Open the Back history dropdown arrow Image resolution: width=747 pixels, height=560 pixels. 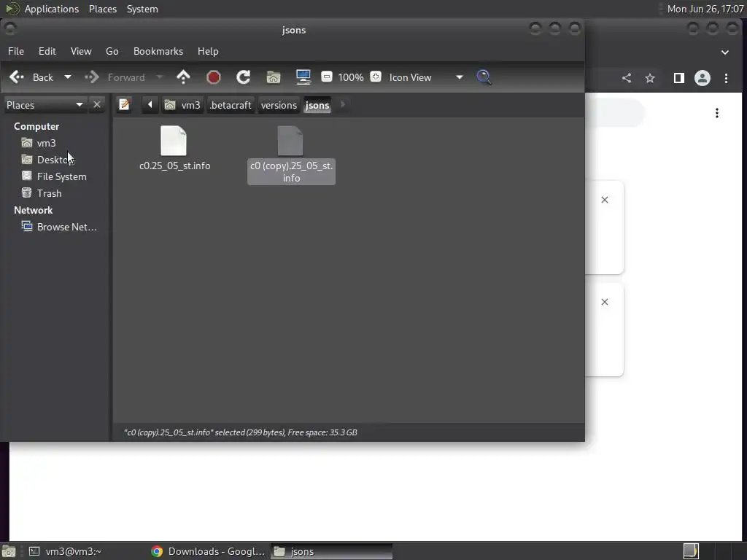pos(68,77)
